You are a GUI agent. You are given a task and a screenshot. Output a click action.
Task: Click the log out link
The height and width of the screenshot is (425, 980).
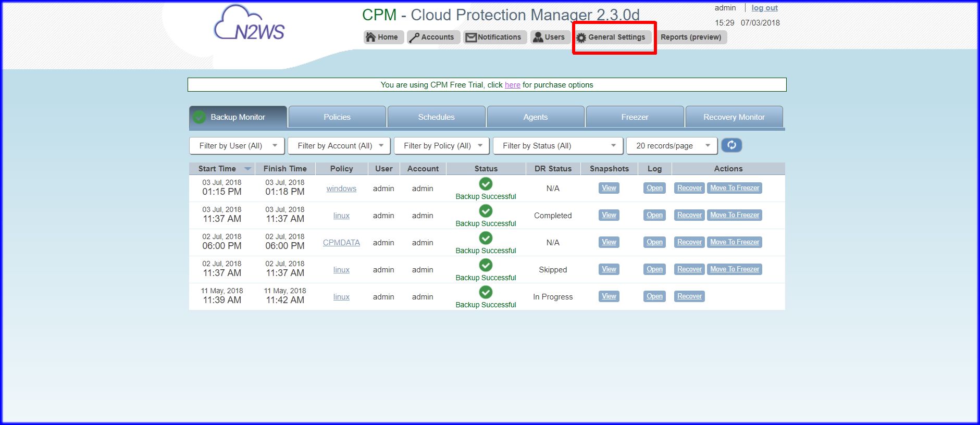pos(764,8)
